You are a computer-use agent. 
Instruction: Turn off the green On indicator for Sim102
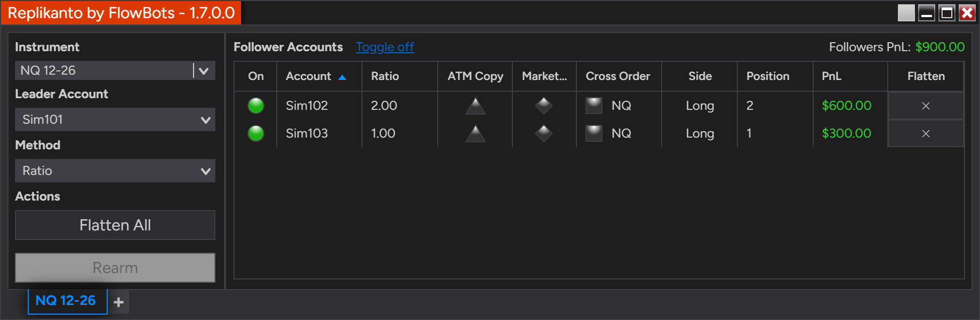coord(256,106)
